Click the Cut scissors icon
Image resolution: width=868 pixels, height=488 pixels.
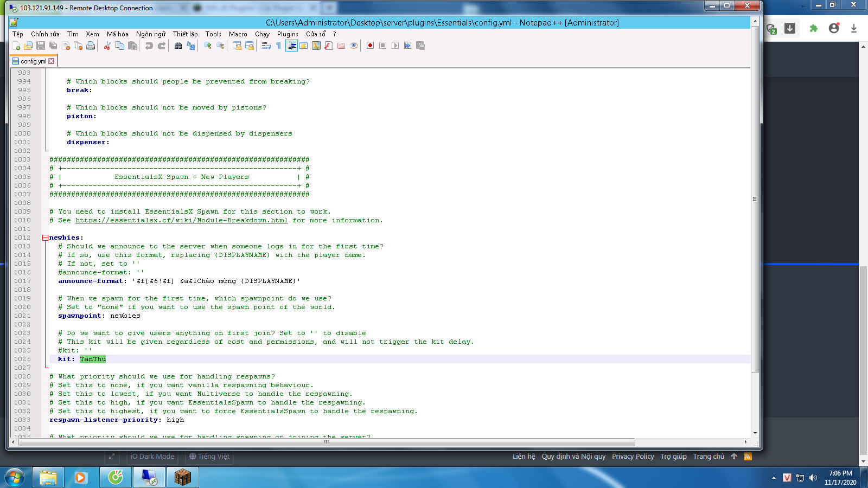(107, 46)
